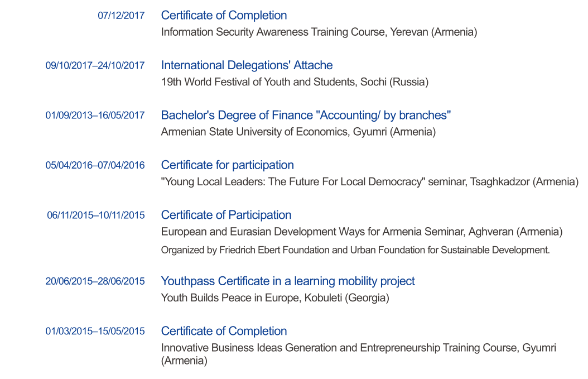Click the Certificate of Completion heading dated 07/12/2017

pos(224,16)
